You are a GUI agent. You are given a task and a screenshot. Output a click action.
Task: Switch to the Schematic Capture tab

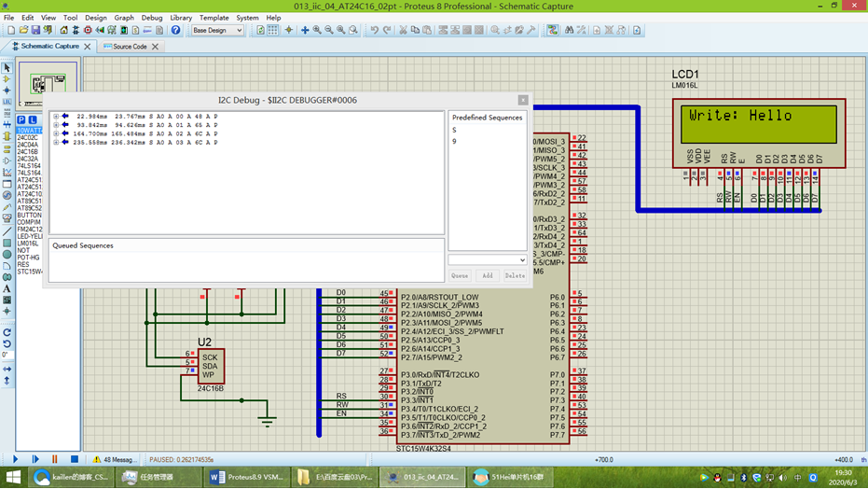[49, 47]
